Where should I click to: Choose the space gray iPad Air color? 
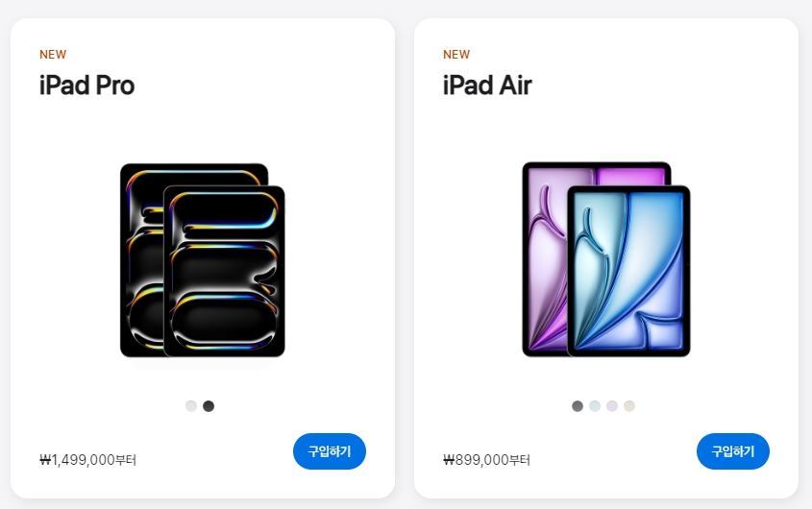tap(578, 406)
